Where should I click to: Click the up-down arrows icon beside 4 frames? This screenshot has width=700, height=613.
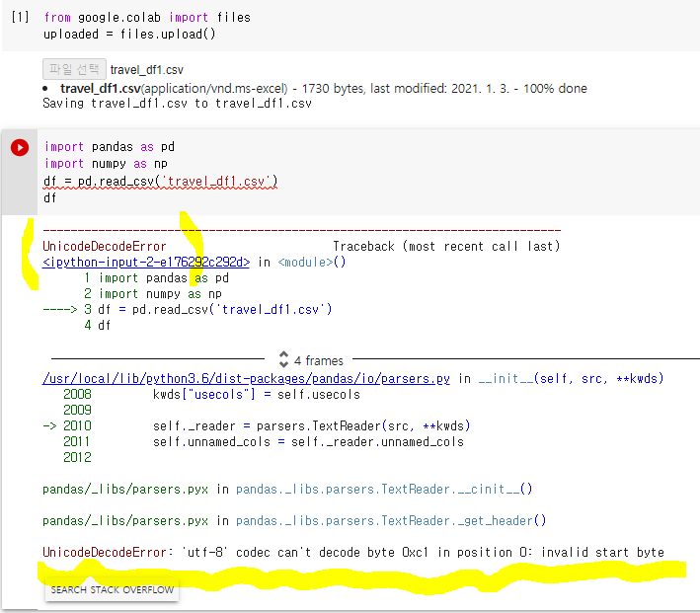[x=283, y=360]
